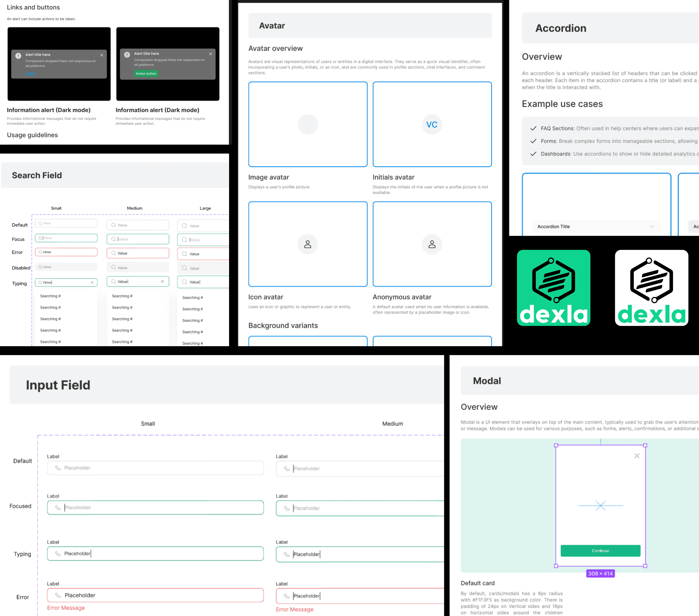
Task: Click the phone icon in Small Focused input field
Action: click(58, 508)
